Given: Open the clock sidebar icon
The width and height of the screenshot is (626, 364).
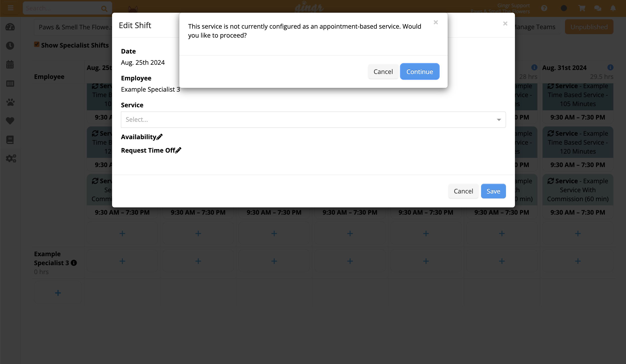Looking at the screenshot, I should [10, 46].
